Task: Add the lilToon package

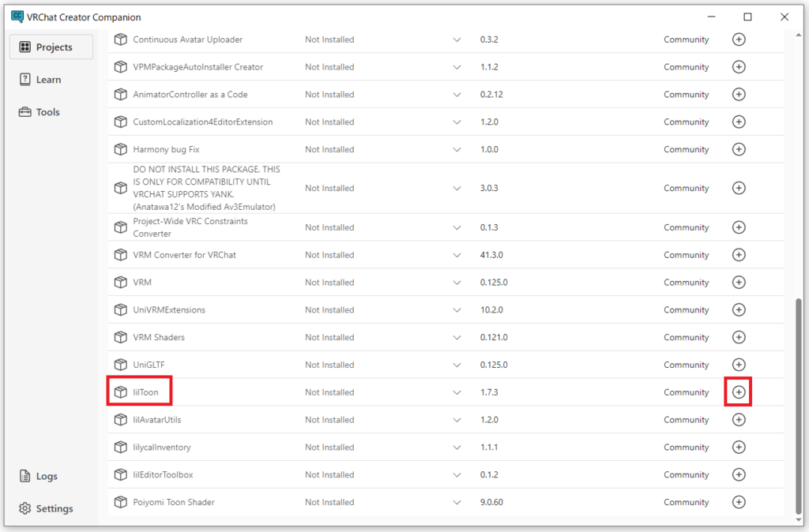Action: [739, 392]
